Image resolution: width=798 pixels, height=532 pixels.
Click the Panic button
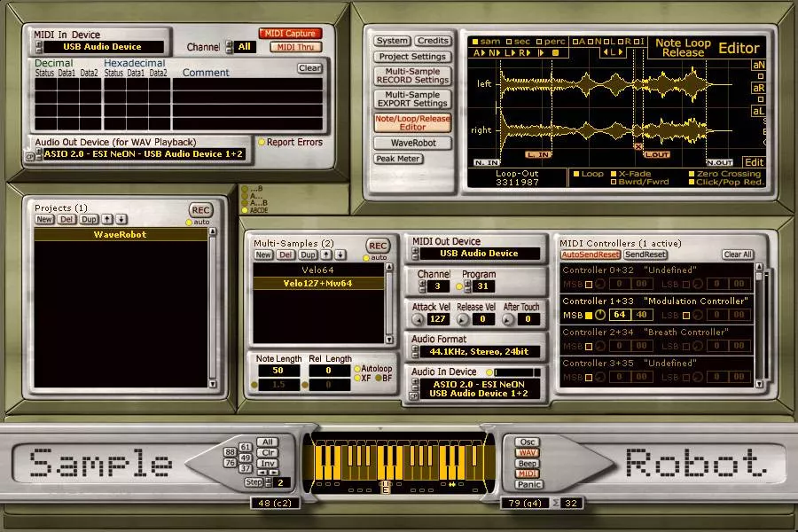click(528, 485)
